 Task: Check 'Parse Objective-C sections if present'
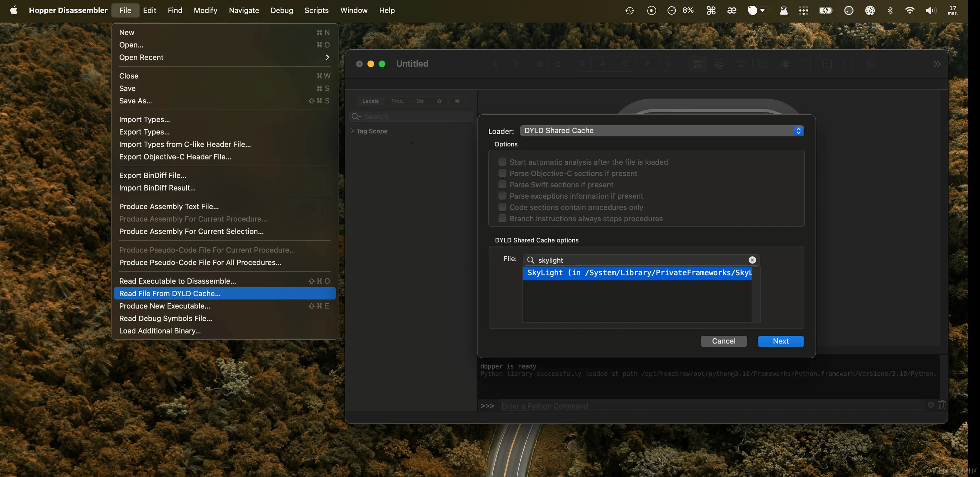click(x=502, y=173)
